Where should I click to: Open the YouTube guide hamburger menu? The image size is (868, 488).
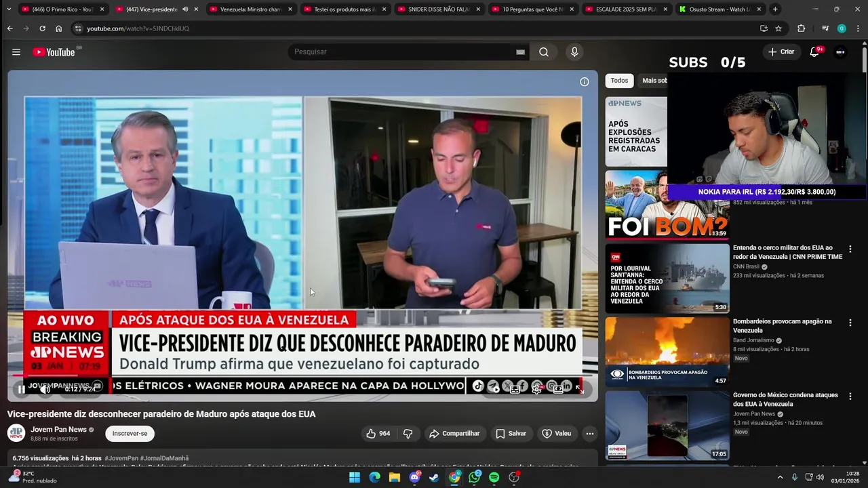click(16, 52)
